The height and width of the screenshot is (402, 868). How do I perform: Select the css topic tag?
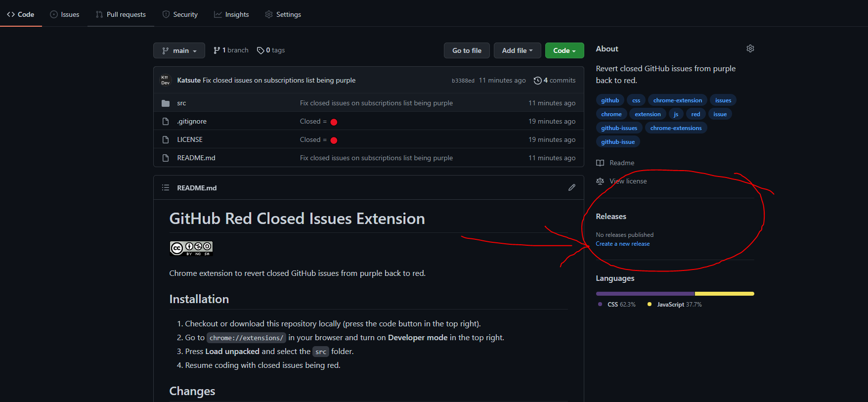[x=636, y=100]
